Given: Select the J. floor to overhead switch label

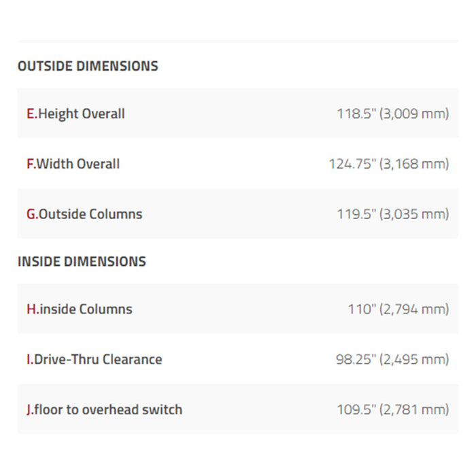Looking at the screenshot, I should point(105,409).
